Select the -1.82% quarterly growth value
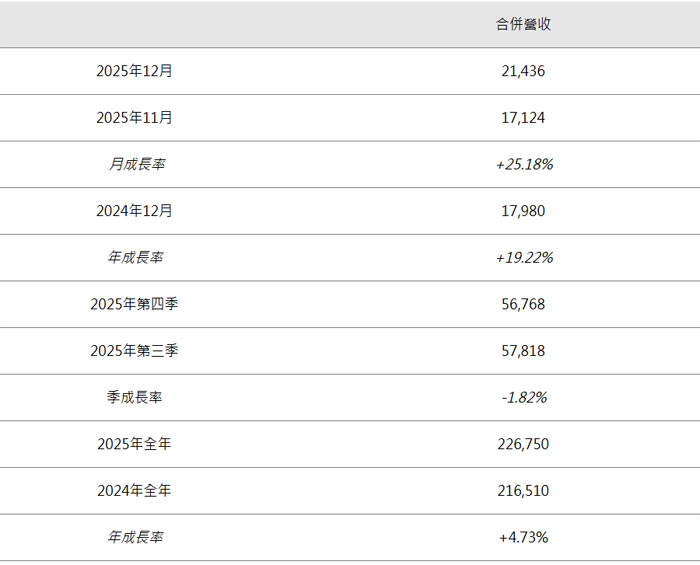The image size is (700, 565). (x=524, y=397)
